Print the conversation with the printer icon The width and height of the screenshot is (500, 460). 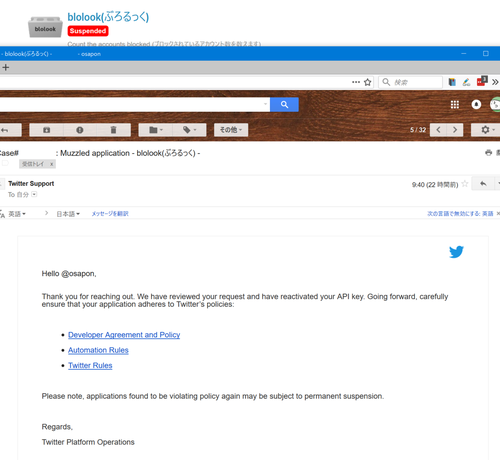point(488,153)
